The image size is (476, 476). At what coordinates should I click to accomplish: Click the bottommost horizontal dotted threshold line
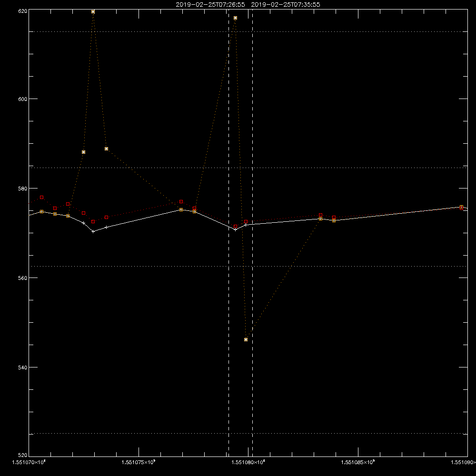248,434
